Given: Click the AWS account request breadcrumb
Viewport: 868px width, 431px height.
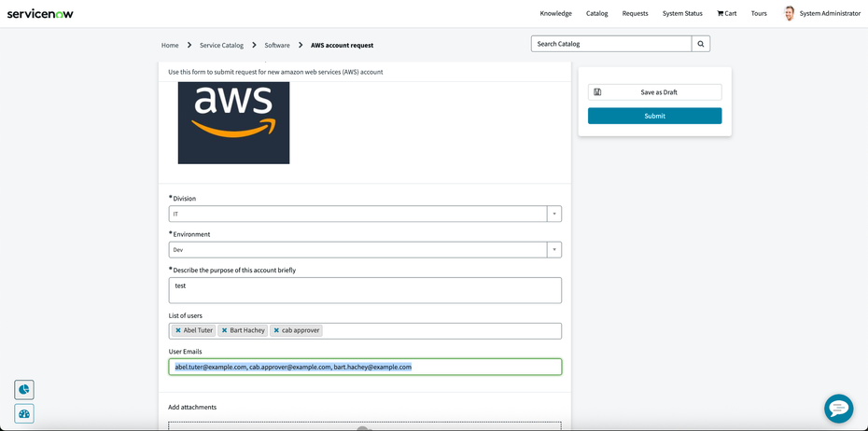Looking at the screenshot, I should click(343, 46).
